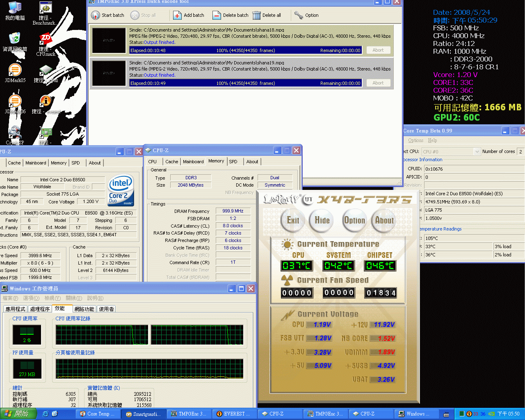Open My Computer desktop icon
Image resolution: width=525 pixels, height=420 pixels.
point(15,11)
